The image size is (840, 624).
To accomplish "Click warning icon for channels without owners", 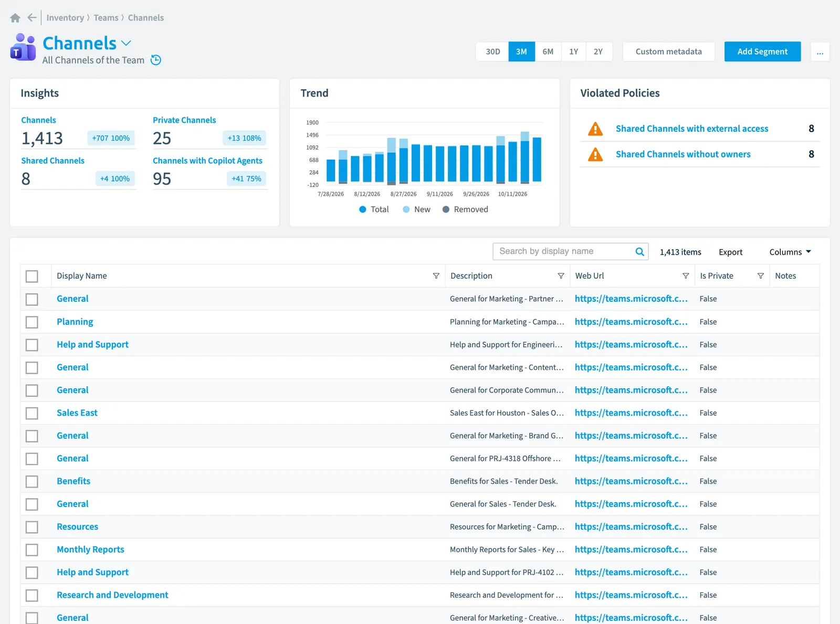I will point(595,154).
